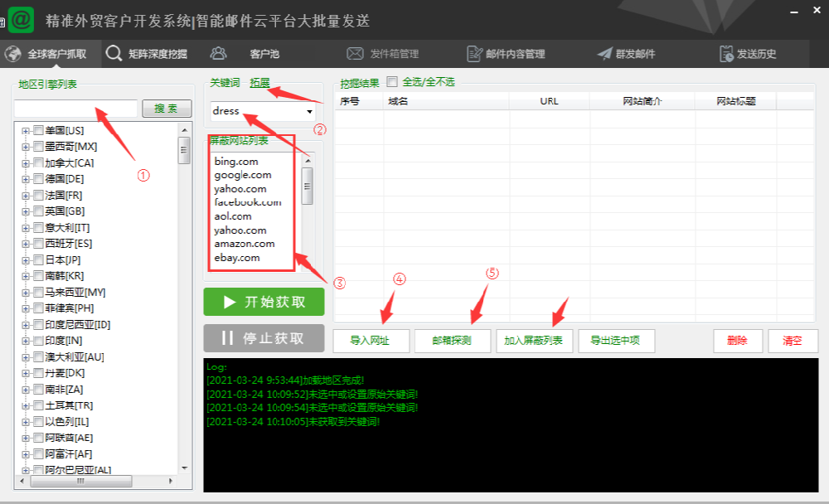
Task: Click the red 清空 button
Action: tap(793, 341)
